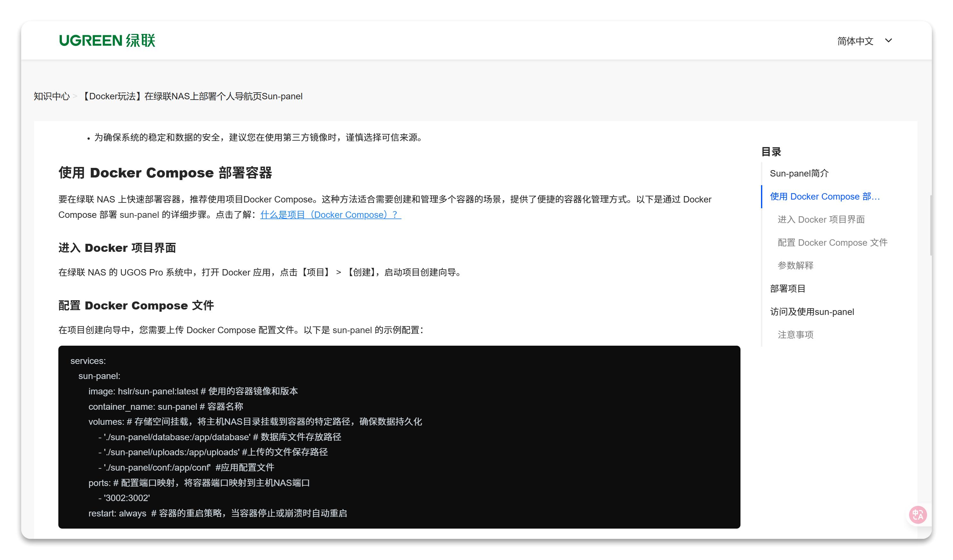953x560 pixels.
Task: Click the './sun-panel/conf:/app/conf' code line
Action: click(x=186, y=468)
